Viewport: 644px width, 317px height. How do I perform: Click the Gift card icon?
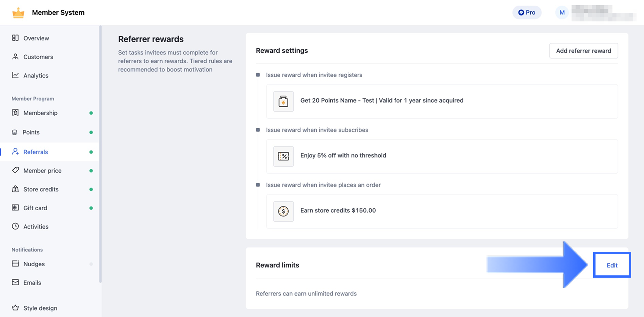click(x=15, y=208)
